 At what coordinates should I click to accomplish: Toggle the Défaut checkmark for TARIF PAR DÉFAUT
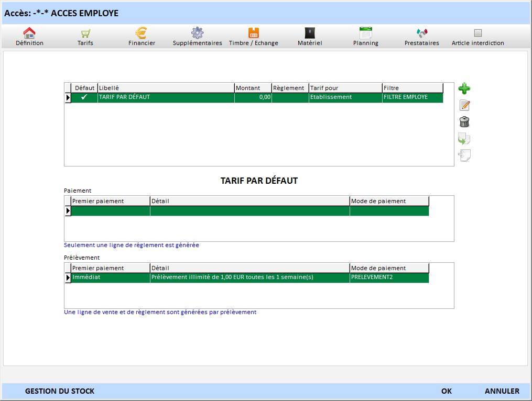[x=84, y=97]
